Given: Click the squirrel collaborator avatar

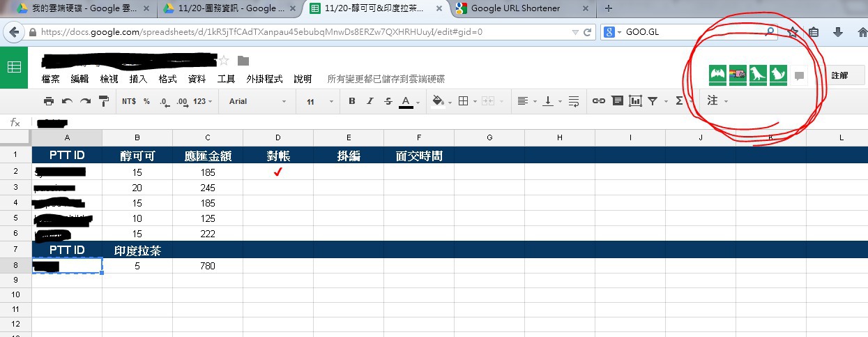Looking at the screenshot, I should pyautogui.click(x=778, y=75).
